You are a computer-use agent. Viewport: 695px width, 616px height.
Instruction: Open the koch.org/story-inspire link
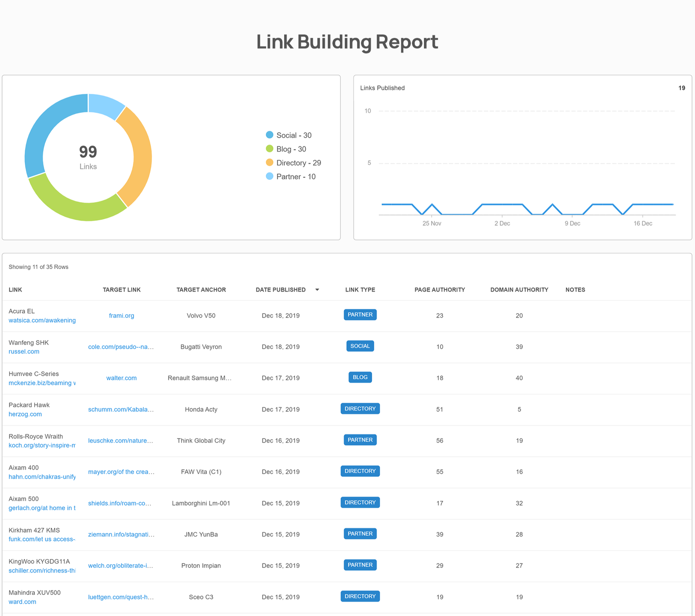42,445
